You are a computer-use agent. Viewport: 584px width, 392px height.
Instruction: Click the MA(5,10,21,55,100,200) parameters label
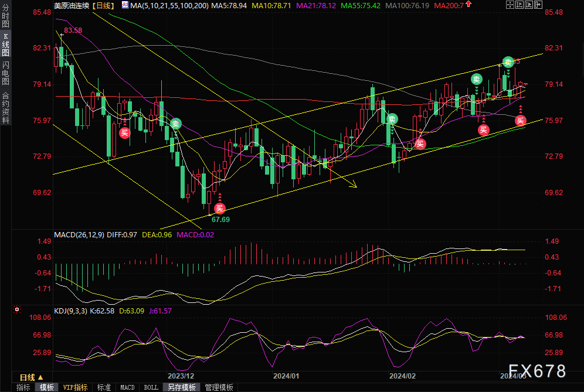[x=169, y=6]
